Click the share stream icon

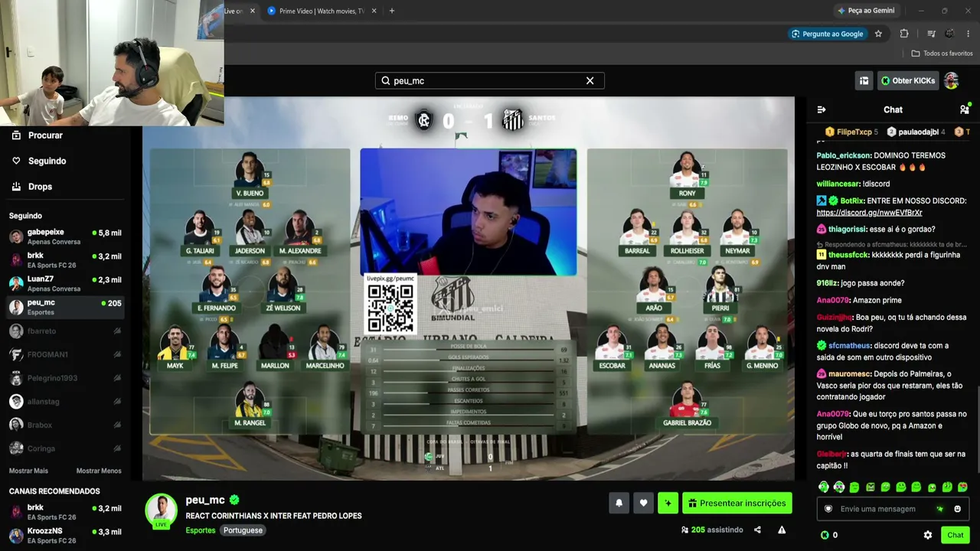pos(757,530)
